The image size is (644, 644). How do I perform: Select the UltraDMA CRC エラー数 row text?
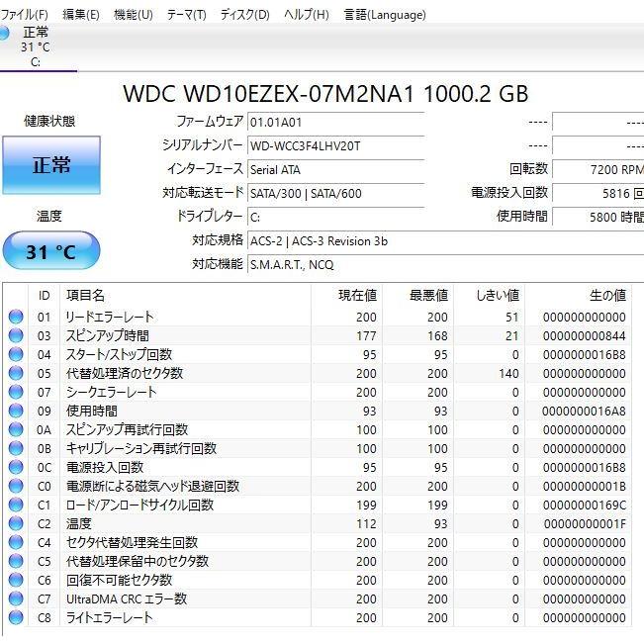pyautogui.click(x=127, y=598)
